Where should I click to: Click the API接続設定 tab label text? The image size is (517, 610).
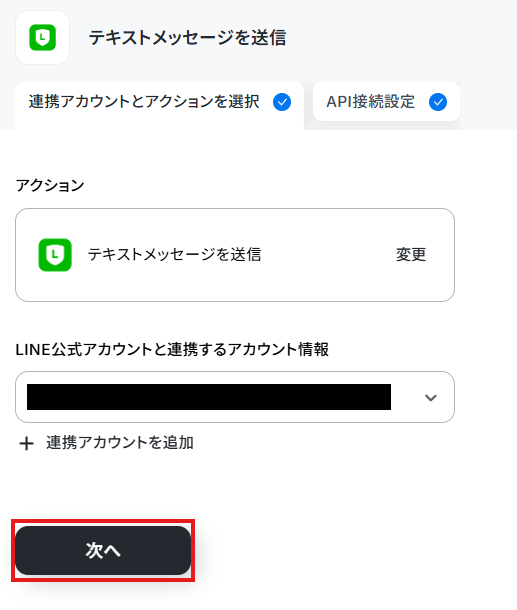coord(370,102)
